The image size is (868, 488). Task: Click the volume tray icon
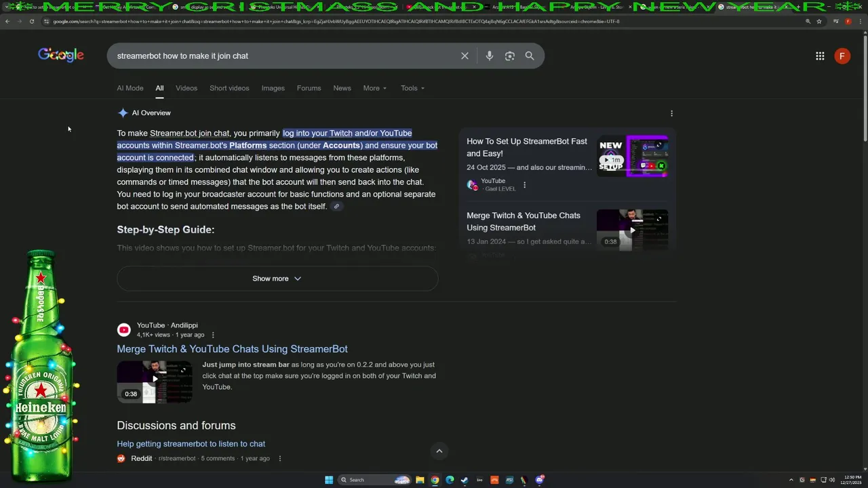(x=832, y=480)
